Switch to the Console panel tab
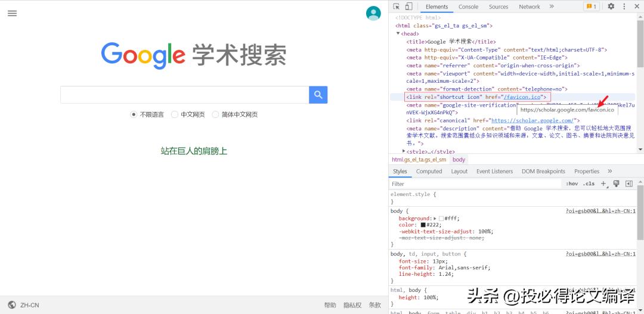Screen dimensions: 644x314 point(468,7)
